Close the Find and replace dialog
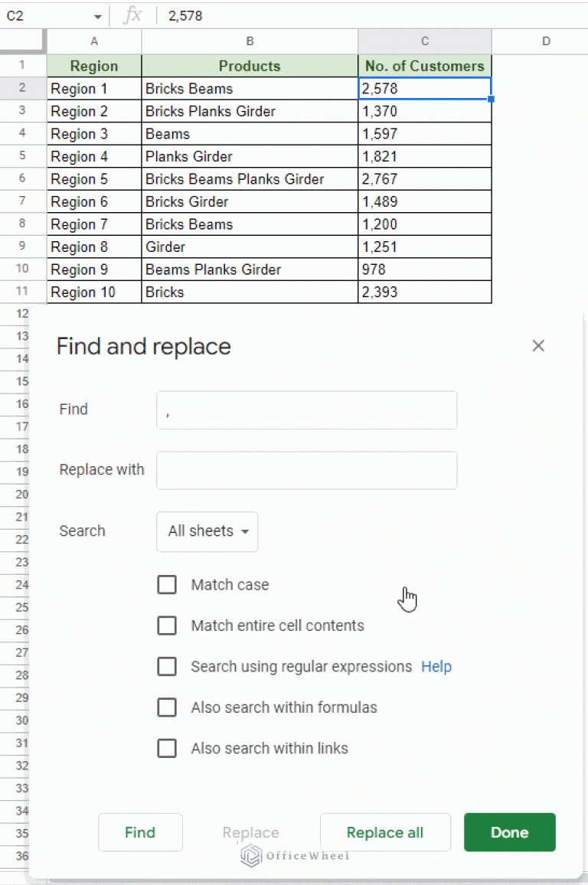 pos(538,345)
